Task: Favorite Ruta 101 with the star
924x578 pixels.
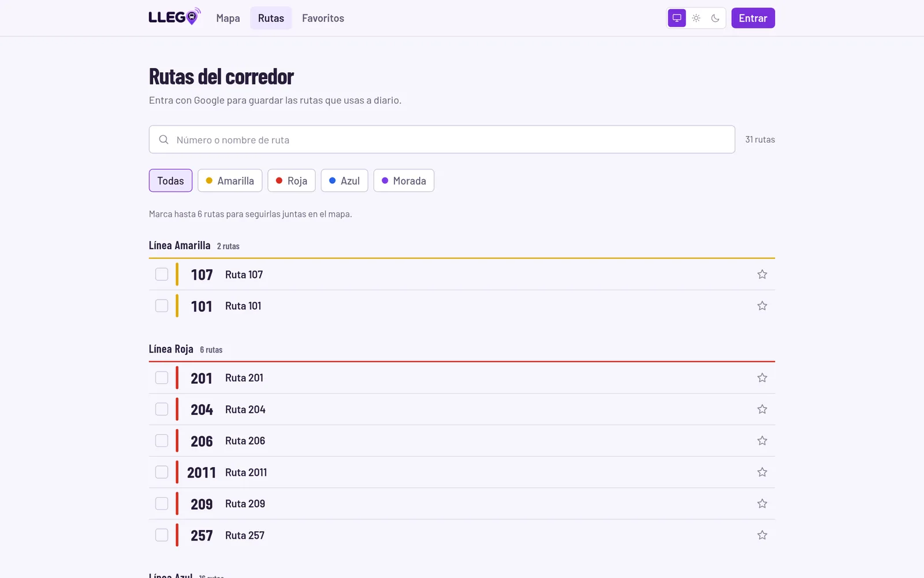Action: pos(762,306)
